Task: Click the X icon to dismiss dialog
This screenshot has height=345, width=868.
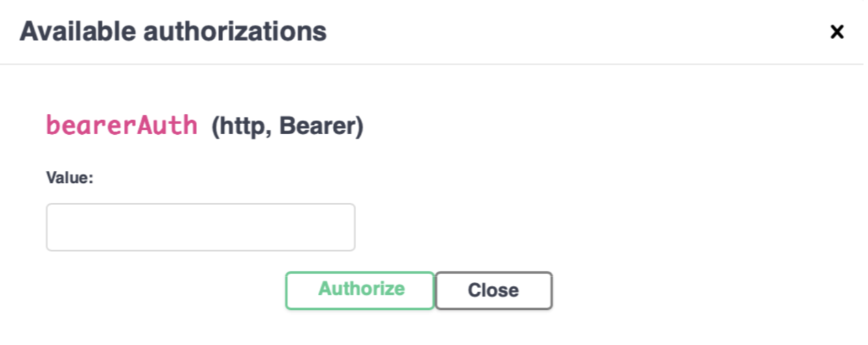Action: tap(837, 31)
